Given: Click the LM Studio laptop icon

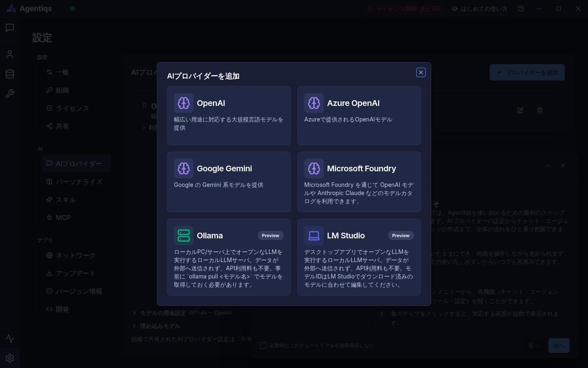Looking at the screenshot, I should click(x=314, y=236).
